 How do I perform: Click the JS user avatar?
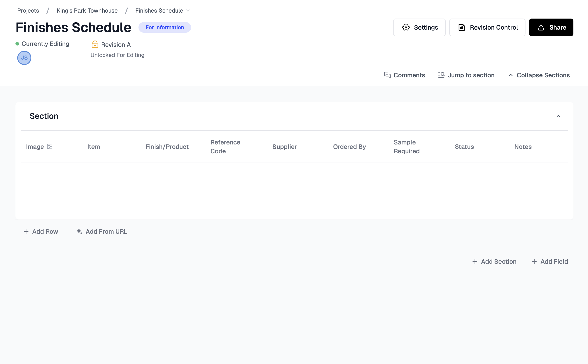24,58
